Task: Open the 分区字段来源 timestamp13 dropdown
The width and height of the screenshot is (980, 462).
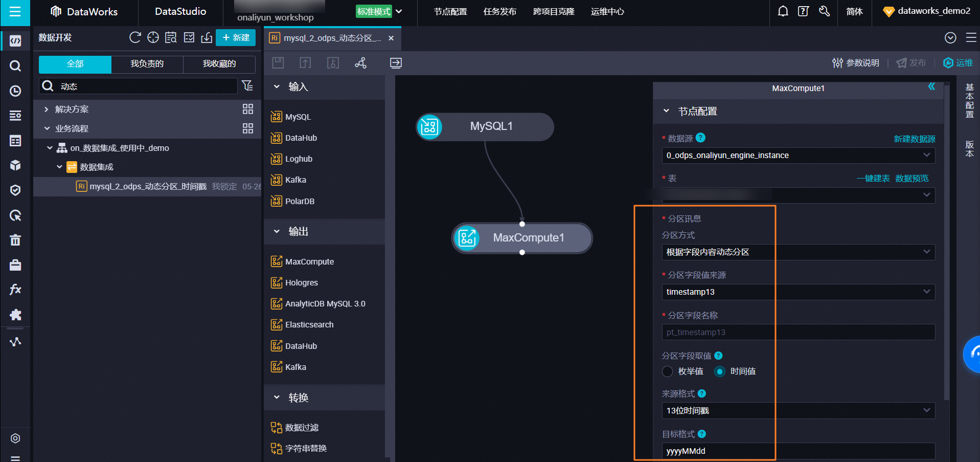Action: tap(799, 292)
